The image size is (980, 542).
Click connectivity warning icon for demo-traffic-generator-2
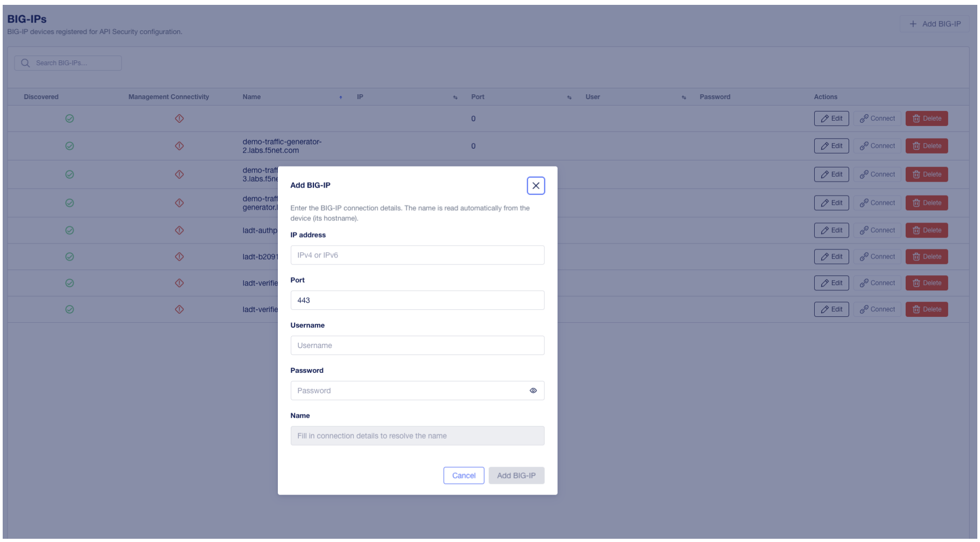179,146
